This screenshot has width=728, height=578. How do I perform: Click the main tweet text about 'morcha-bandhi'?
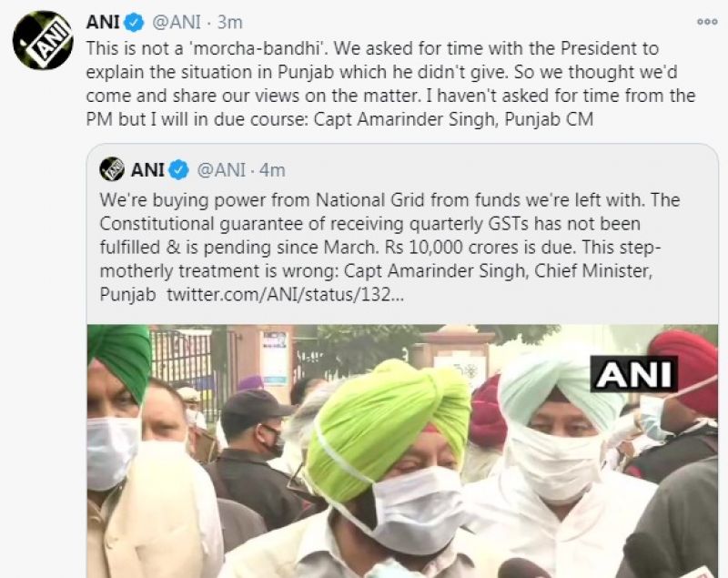click(x=390, y=84)
